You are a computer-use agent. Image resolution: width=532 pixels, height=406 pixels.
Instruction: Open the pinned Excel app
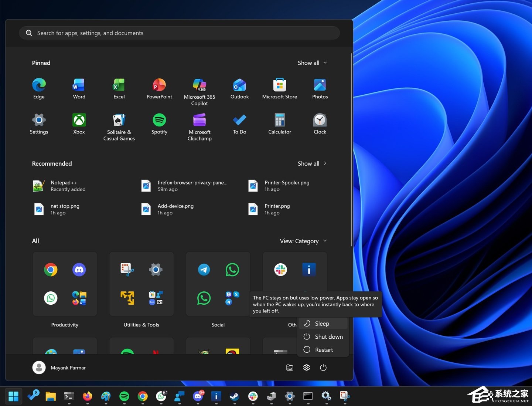click(119, 89)
